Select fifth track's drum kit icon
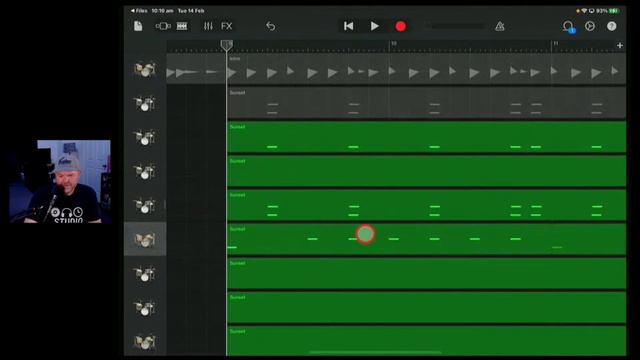The height and width of the screenshot is (360, 640). pos(144,206)
